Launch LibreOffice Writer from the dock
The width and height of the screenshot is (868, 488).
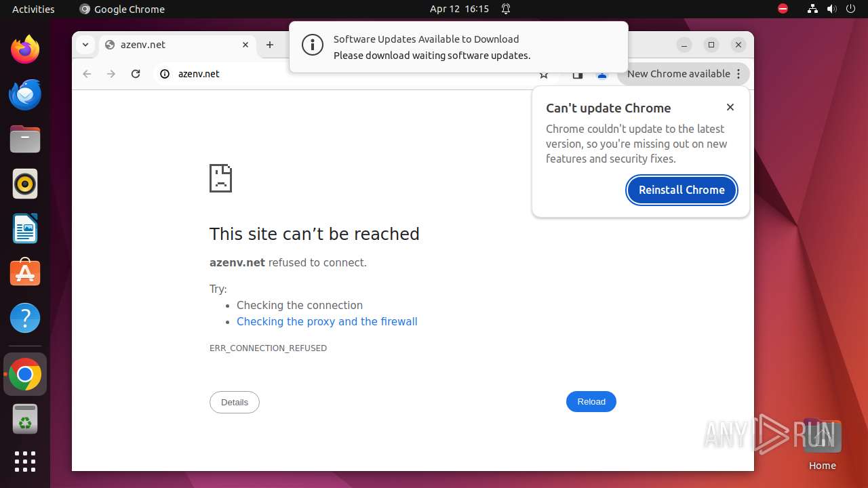(25, 228)
